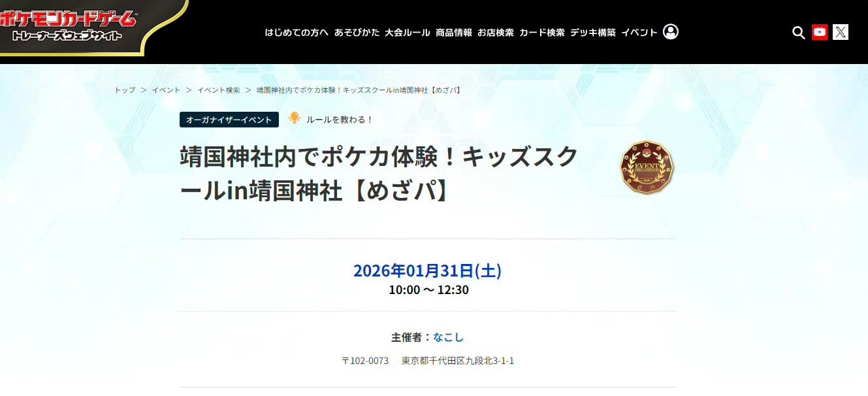Open the 商品情報 menu item
The width and height of the screenshot is (868, 396).
tap(454, 33)
